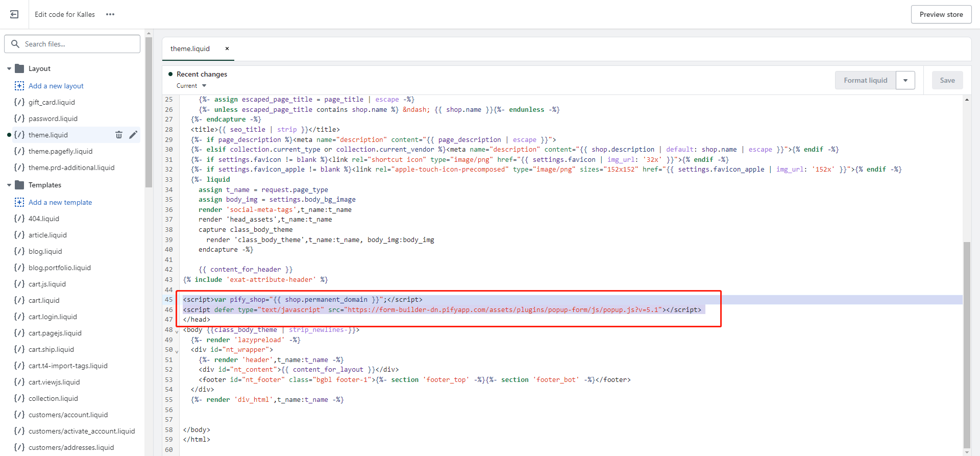Click line number 45 in the gutter

point(168,300)
